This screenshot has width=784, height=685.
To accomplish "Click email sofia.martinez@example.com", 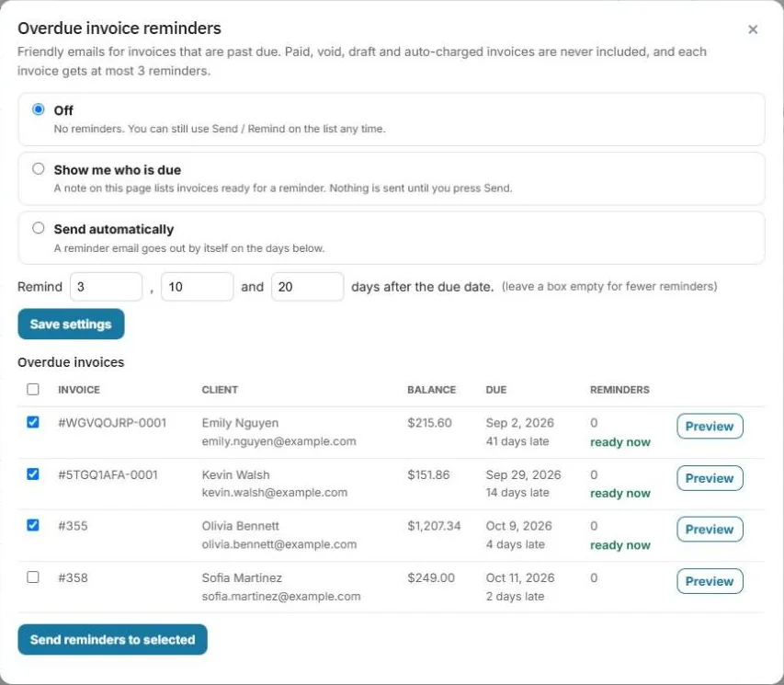I will coord(281,597).
